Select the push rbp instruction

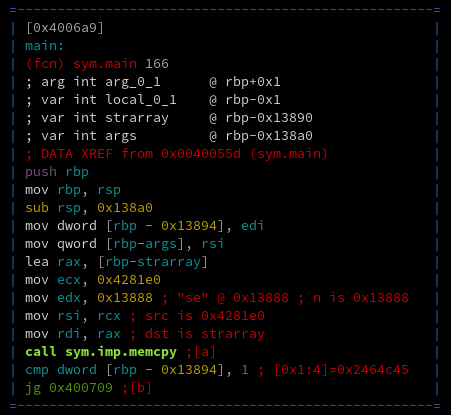click(x=57, y=172)
